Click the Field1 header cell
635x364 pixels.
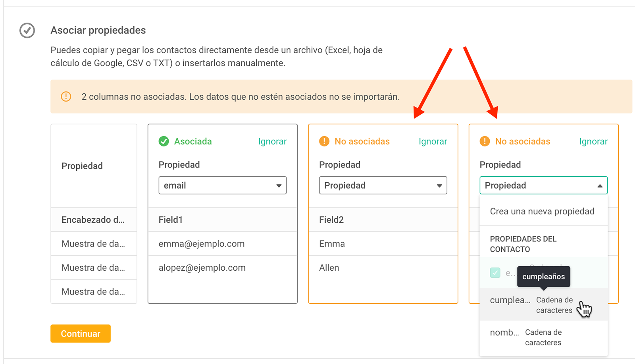point(223,220)
